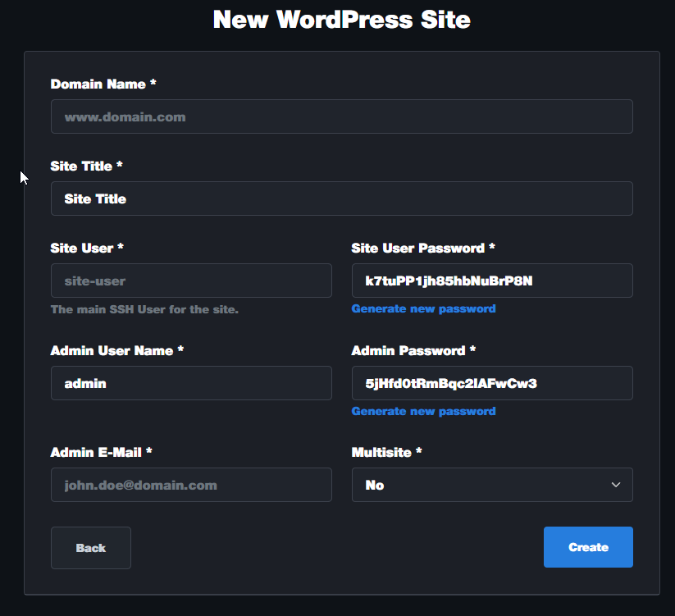Click the Domain Name label
Viewport: 675px width, 616px height.
[x=103, y=84]
